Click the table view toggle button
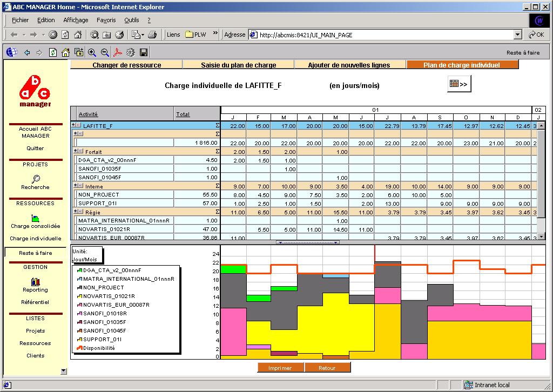The image size is (553, 392). point(459,84)
